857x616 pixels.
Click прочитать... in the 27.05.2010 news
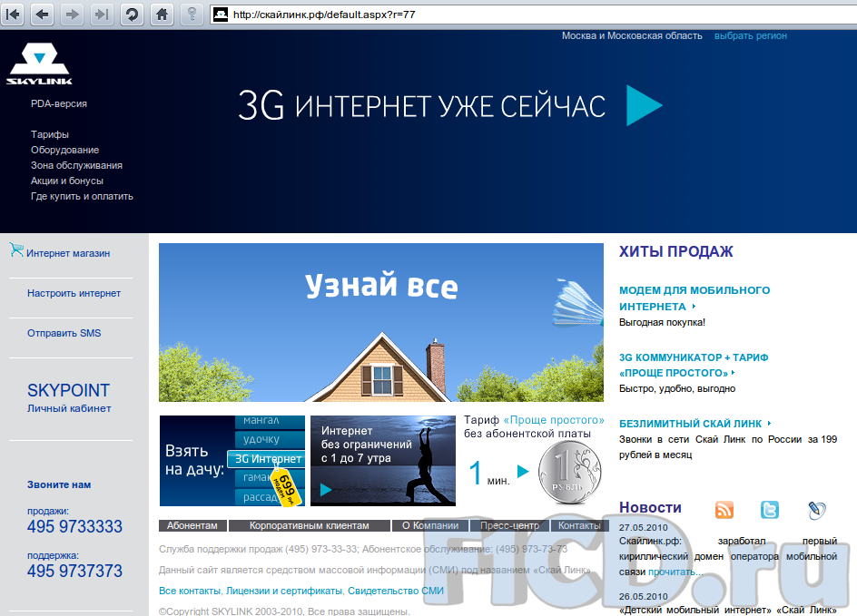point(675,572)
